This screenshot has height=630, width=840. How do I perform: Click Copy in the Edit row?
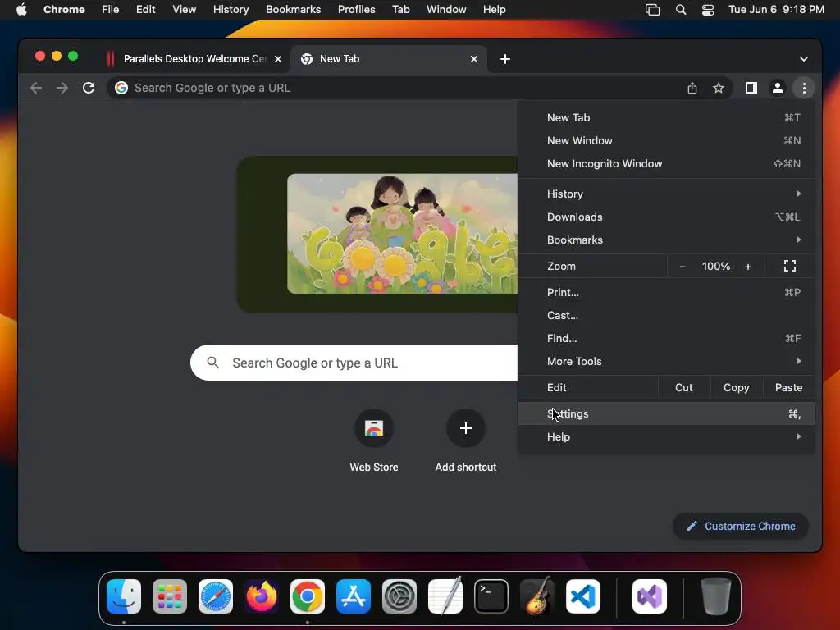coord(736,388)
